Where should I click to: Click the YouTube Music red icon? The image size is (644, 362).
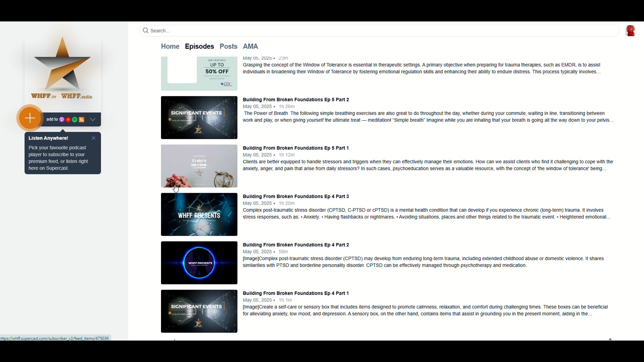point(68,120)
